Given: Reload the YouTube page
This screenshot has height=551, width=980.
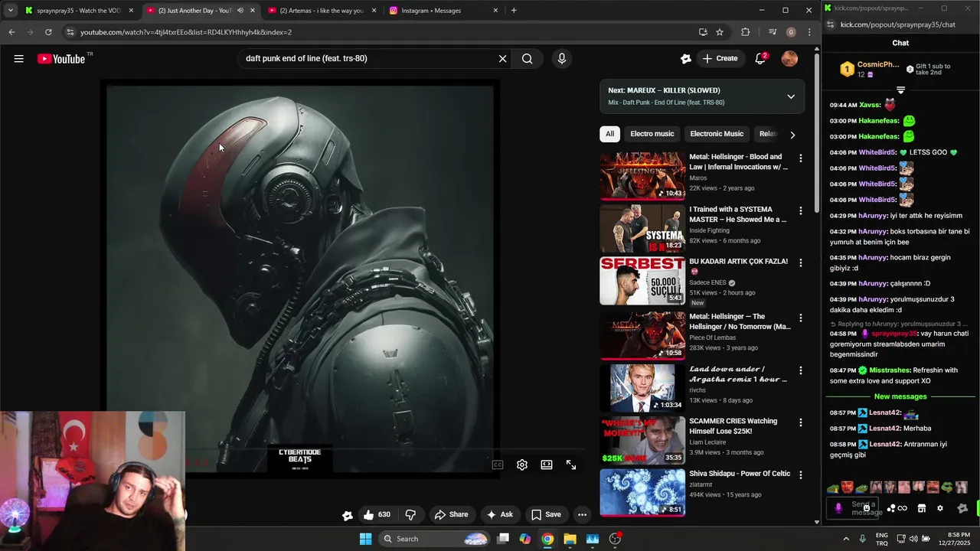Looking at the screenshot, I should 48,32.
